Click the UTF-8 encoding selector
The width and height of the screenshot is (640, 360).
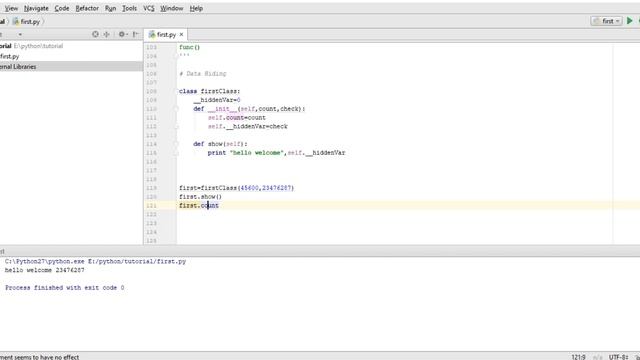coord(618,357)
